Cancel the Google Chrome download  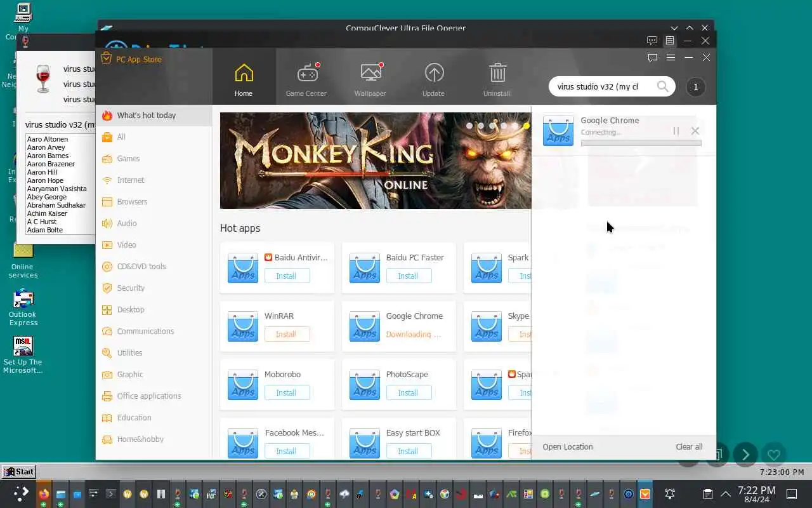(x=695, y=131)
